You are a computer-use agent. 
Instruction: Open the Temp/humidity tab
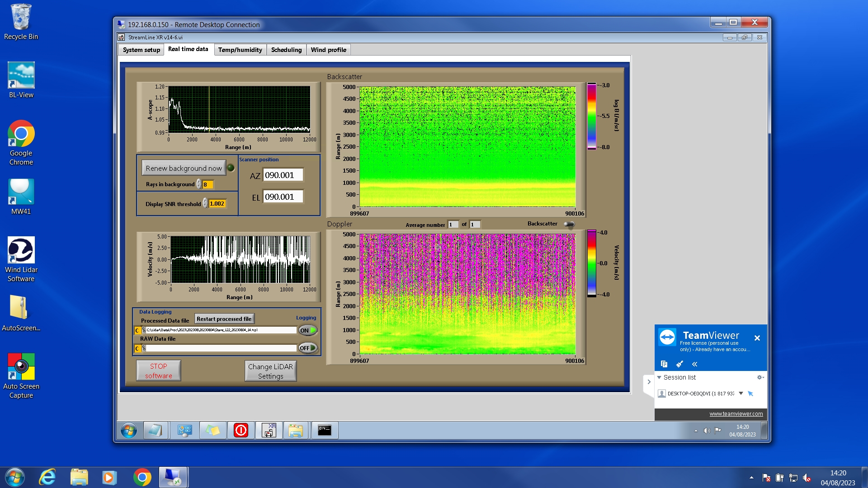point(240,50)
